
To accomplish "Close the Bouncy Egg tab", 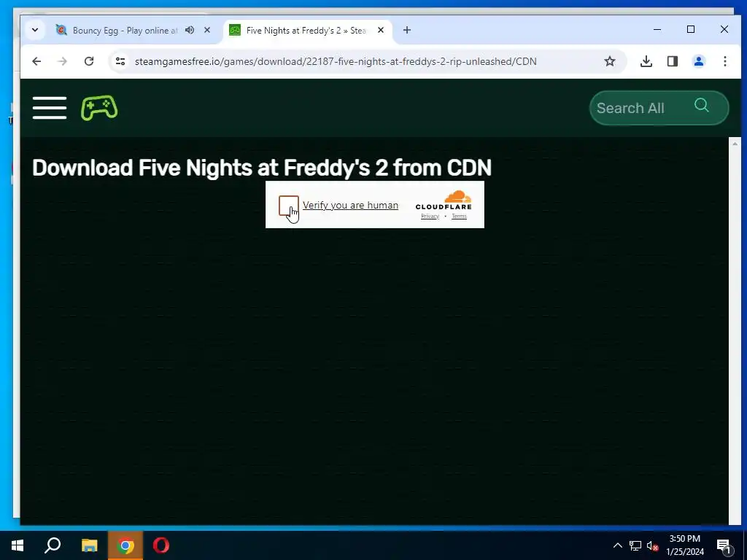I will click(207, 30).
